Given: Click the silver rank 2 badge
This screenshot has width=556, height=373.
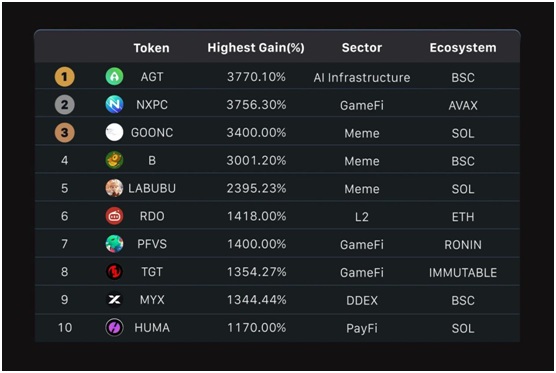Looking at the screenshot, I should (x=65, y=105).
